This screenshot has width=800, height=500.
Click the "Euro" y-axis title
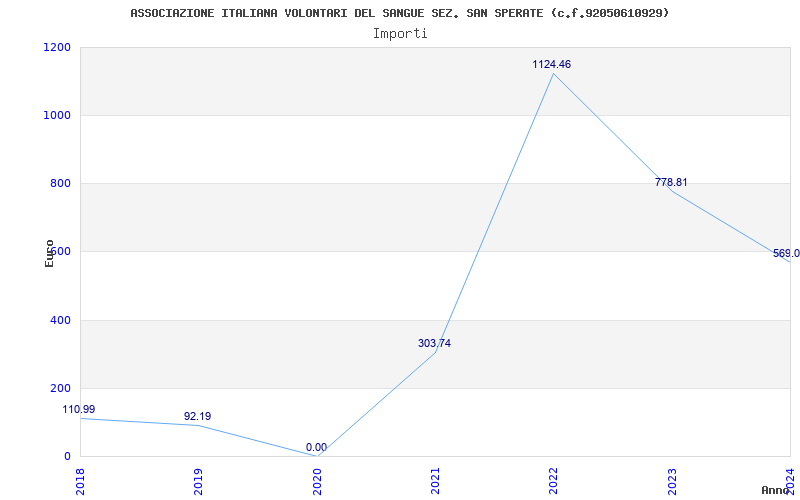tap(49, 253)
